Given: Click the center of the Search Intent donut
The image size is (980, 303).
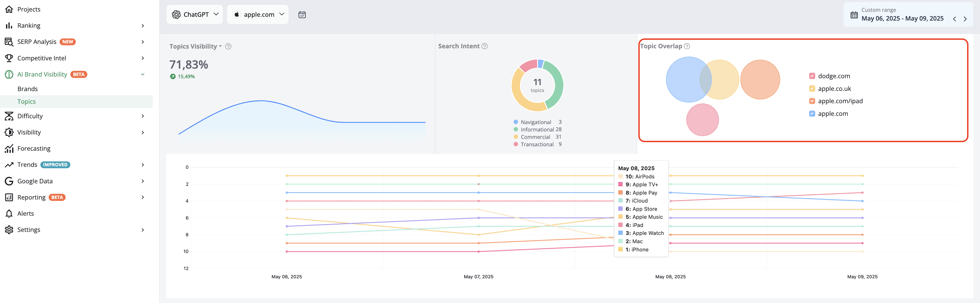Looking at the screenshot, I should coord(537,85).
